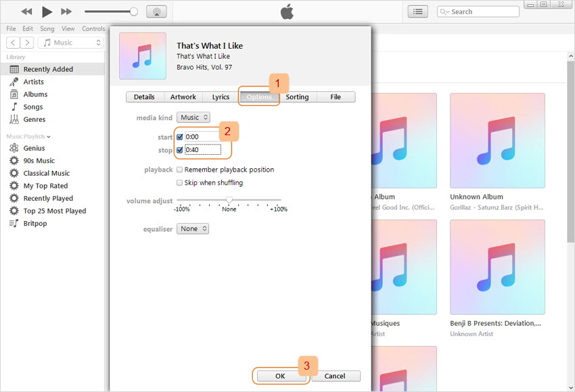Click the AirPlay icon button

coord(156,11)
